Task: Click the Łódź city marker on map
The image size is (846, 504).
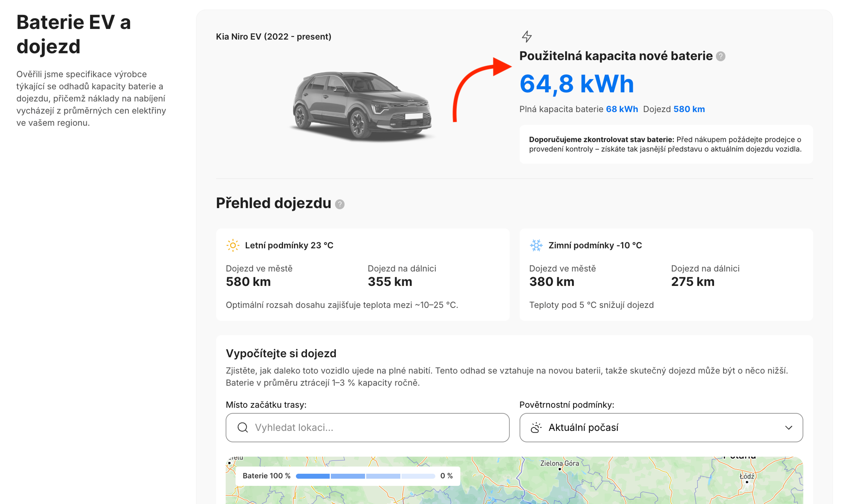Action: click(747, 482)
